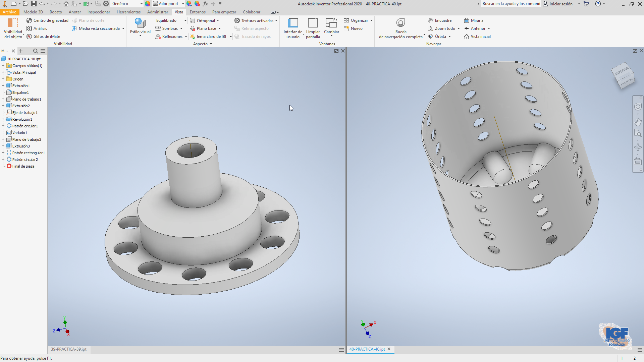This screenshot has height=362, width=644.
Task: Click the Estilo visual sphere icon
Action: click(x=140, y=23)
